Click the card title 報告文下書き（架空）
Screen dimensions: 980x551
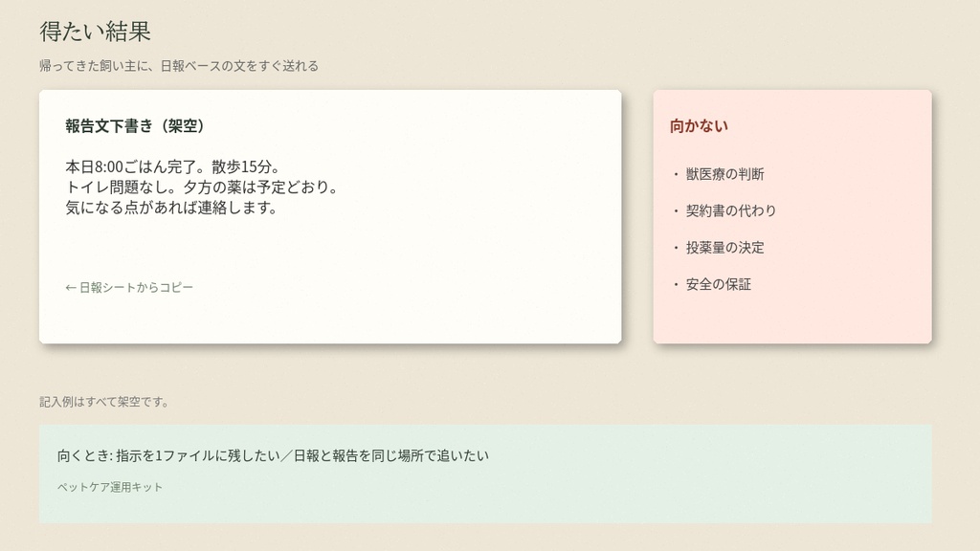click(134, 125)
